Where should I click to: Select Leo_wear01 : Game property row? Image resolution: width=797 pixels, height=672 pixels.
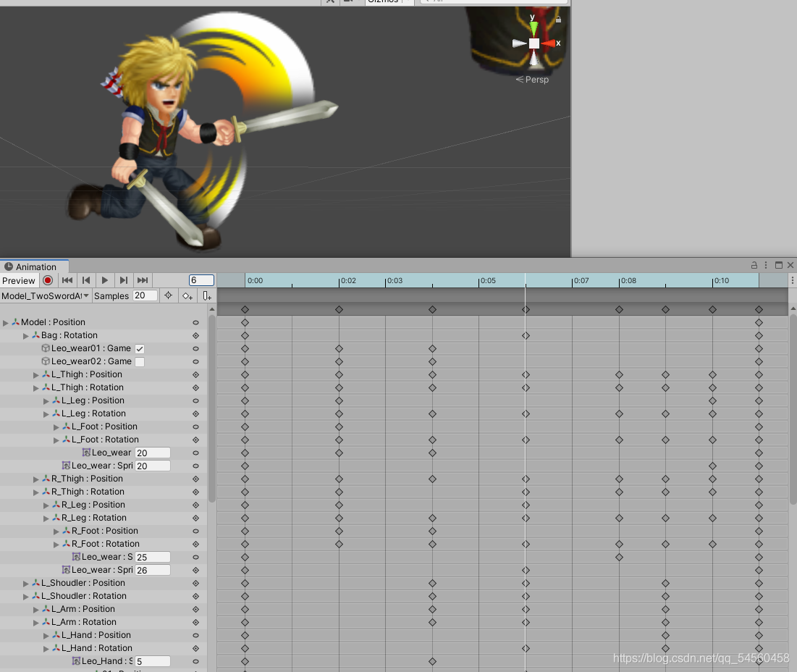coord(104,348)
